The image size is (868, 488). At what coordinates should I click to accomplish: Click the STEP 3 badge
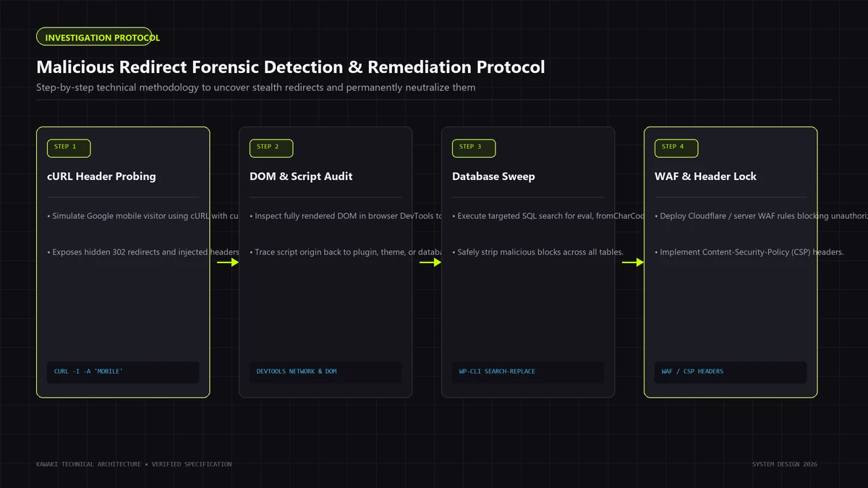click(474, 147)
